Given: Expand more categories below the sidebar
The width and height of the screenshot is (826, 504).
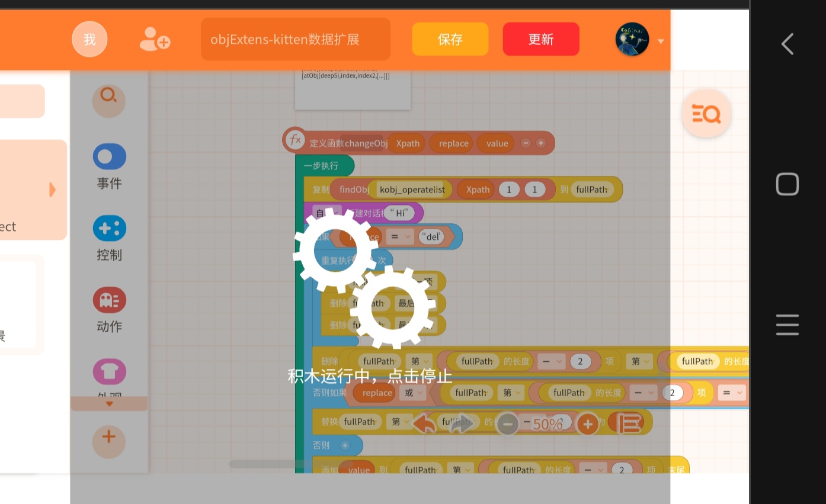Looking at the screenshot, I should pyautogui.click(x=109, y=404).
